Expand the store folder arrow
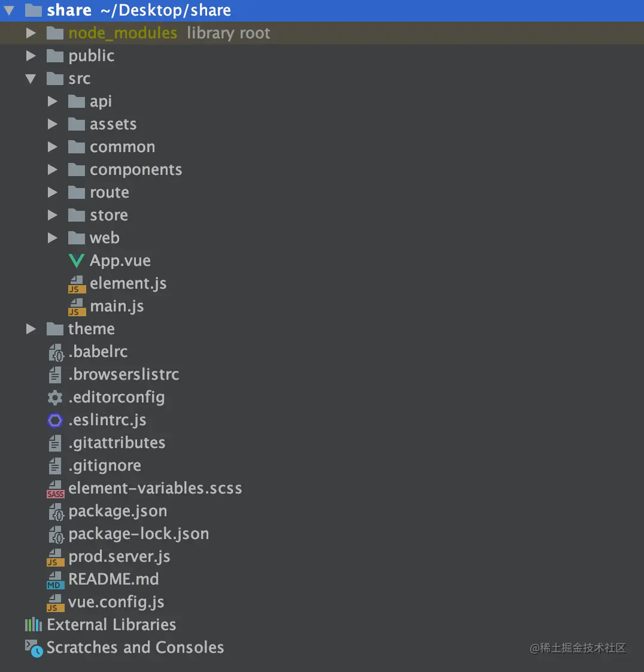 tap(52, 214)
